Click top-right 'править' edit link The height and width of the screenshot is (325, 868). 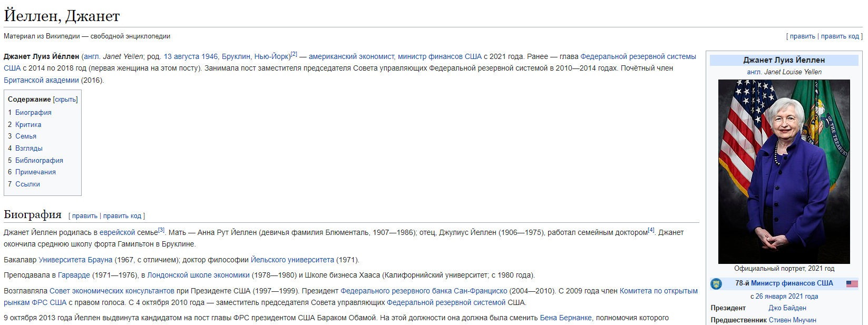(802, 36)
